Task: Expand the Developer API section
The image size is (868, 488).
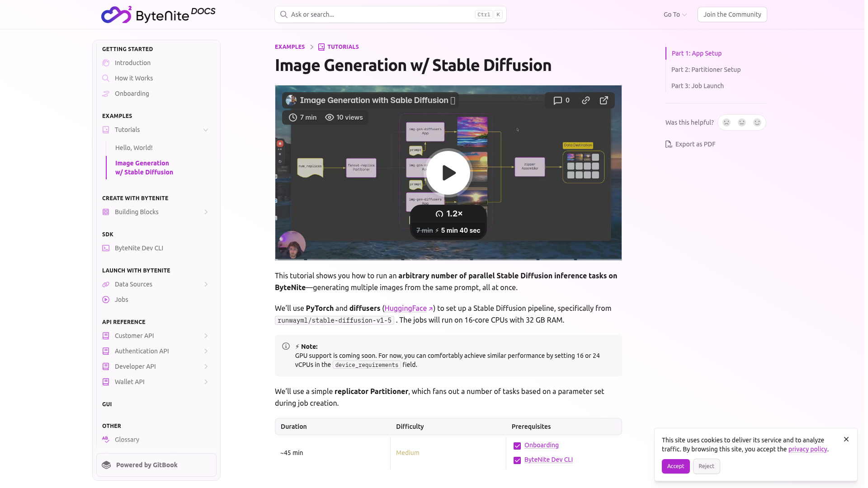Action: click(206, 366)
